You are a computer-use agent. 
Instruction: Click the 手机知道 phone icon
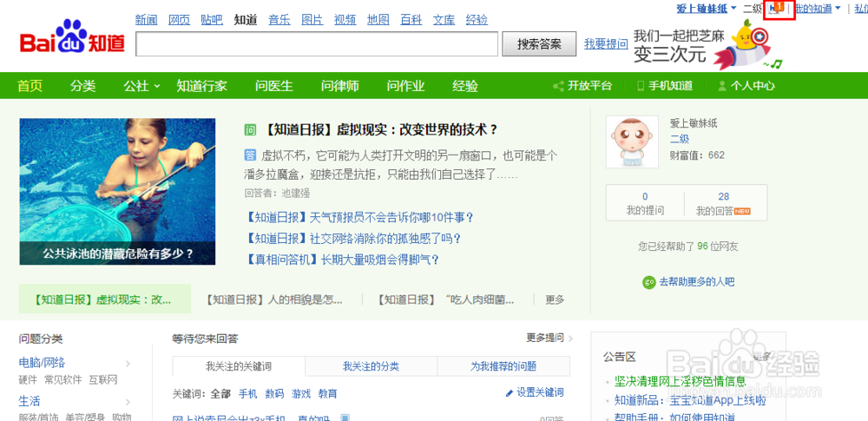tap(641, 86)
